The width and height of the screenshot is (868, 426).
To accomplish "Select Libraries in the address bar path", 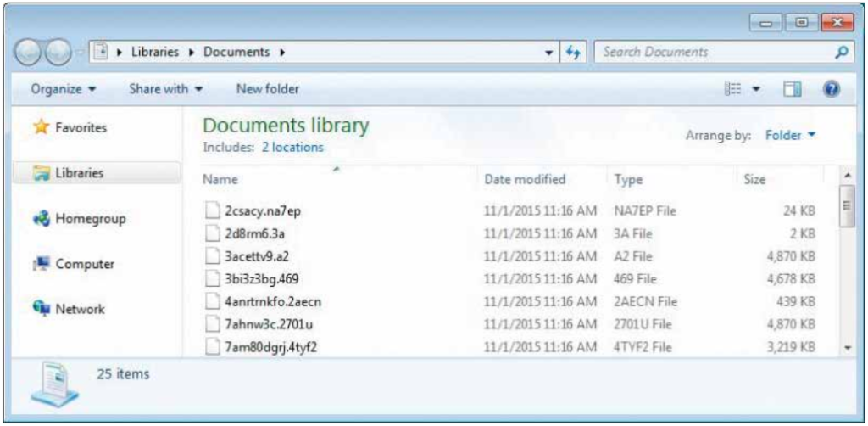I will click(155, 52).
